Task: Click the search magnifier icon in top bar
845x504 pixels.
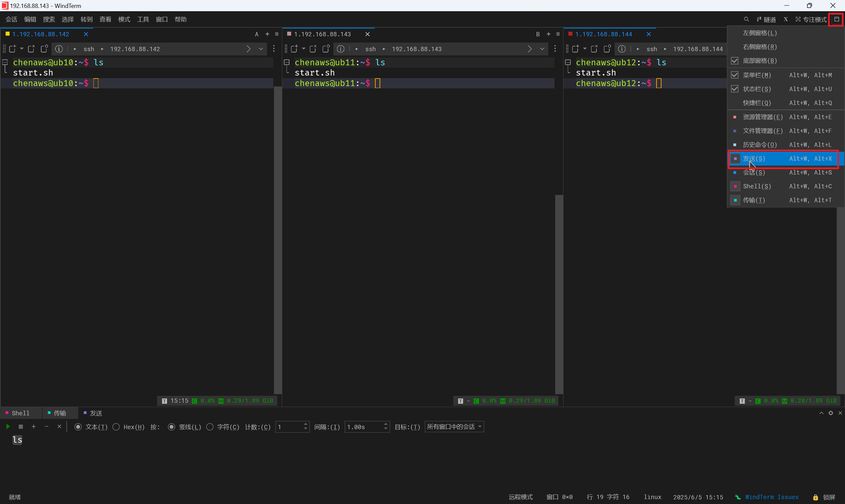Action: tap(746, 19)
